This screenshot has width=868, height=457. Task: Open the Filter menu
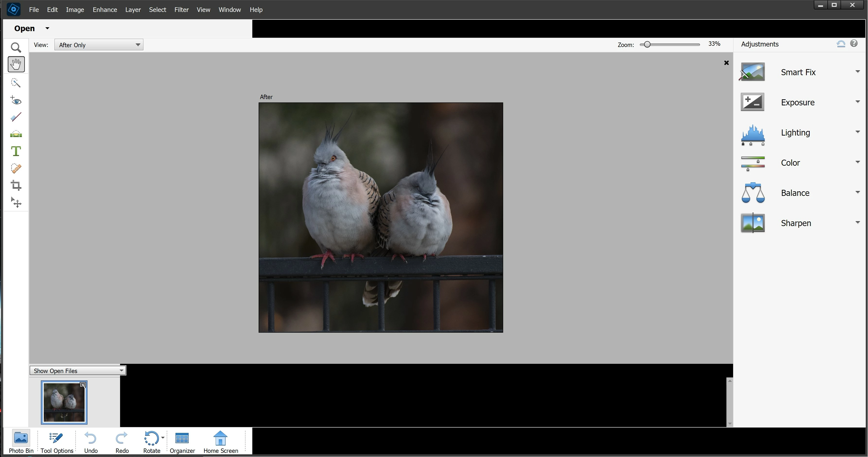pyautogui.click(x=181, y=10)
